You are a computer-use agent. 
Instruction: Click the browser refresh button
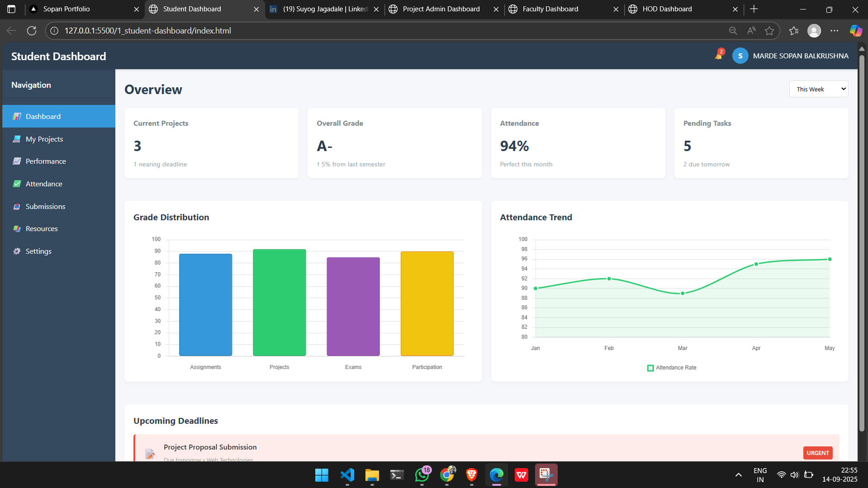[x=32, y=31]
